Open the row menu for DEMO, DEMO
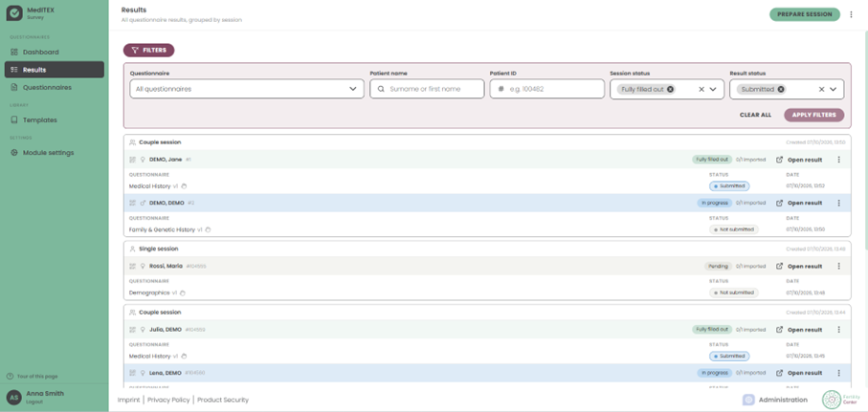 pos(838,203)
